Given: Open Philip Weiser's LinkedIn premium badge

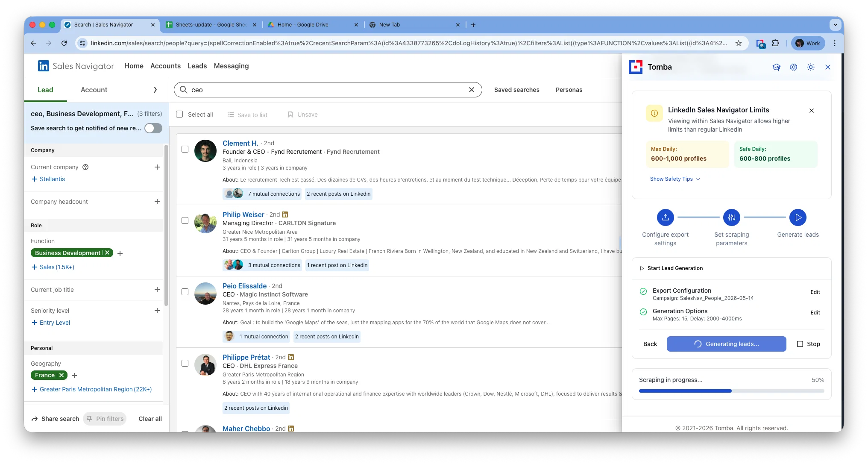Looking at the screenshot, I should pos(285,214).
